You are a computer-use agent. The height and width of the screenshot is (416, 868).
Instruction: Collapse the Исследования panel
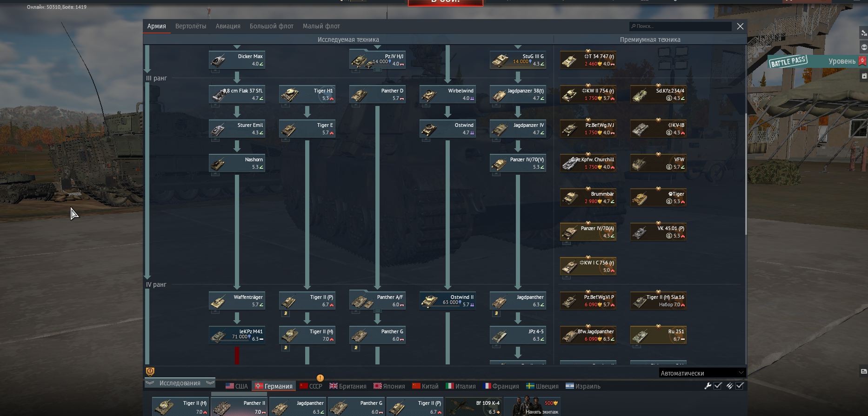[180, 383]
